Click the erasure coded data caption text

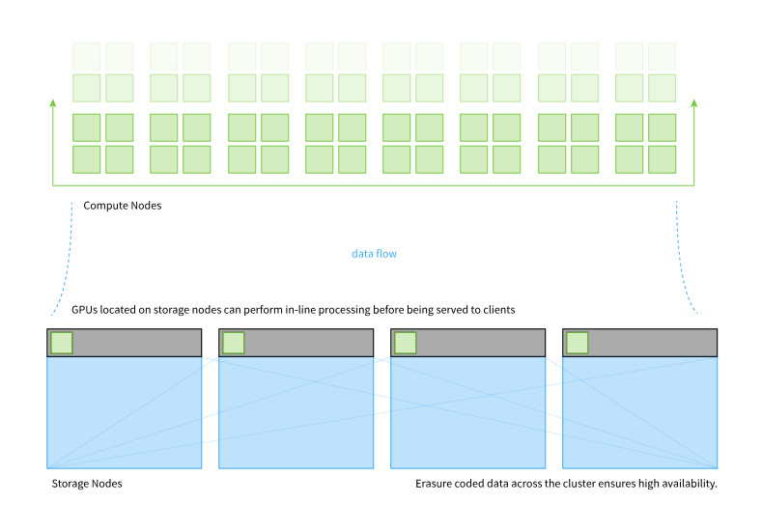566,484
